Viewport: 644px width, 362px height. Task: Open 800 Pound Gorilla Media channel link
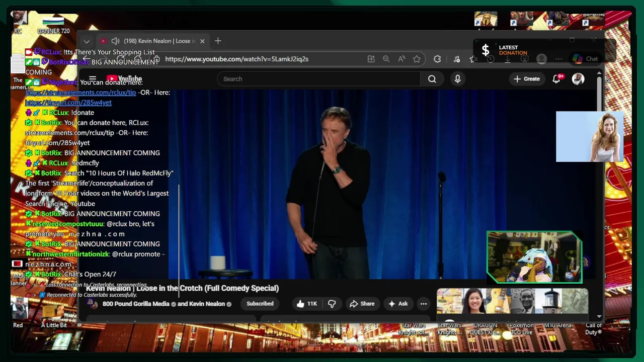click(x=136, y=304)
